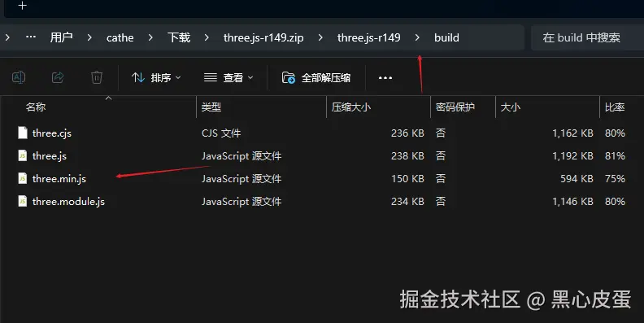Sort by the 类型 column header
Viewport: 644px width, 323px height.
coord(211,107)
